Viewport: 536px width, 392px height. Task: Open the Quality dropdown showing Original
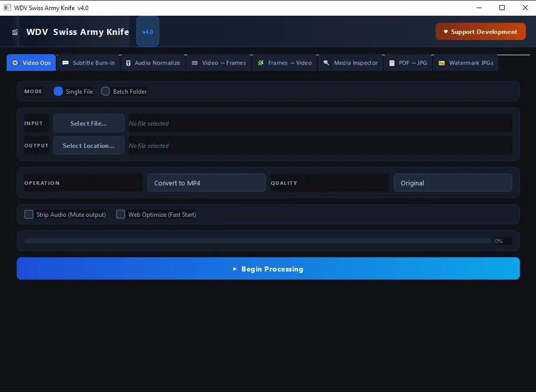[453, 183]
